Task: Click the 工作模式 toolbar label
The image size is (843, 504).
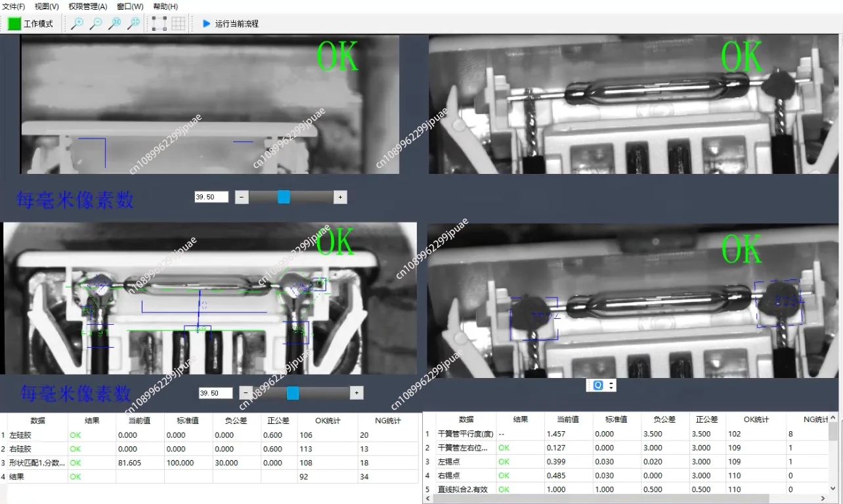Action: point(38,24)
